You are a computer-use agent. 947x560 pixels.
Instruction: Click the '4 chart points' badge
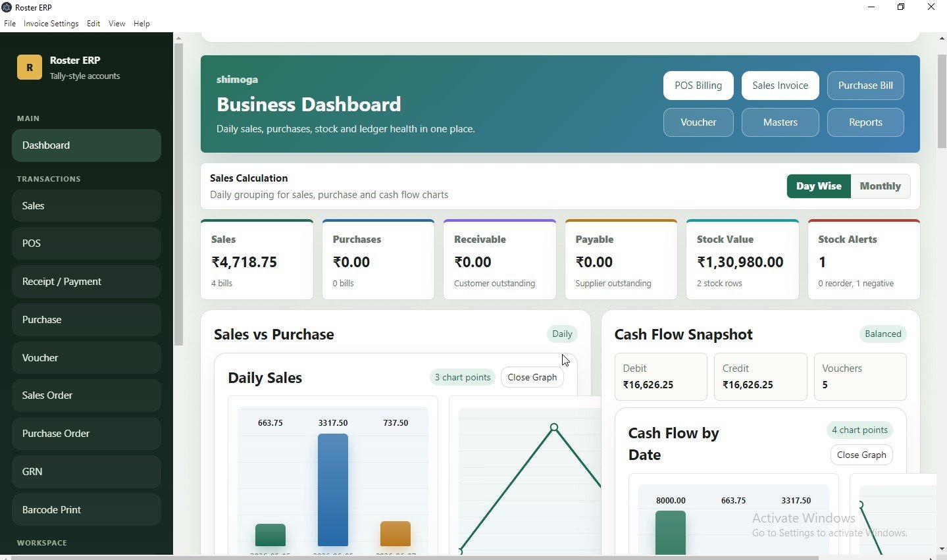pos(859,430)
